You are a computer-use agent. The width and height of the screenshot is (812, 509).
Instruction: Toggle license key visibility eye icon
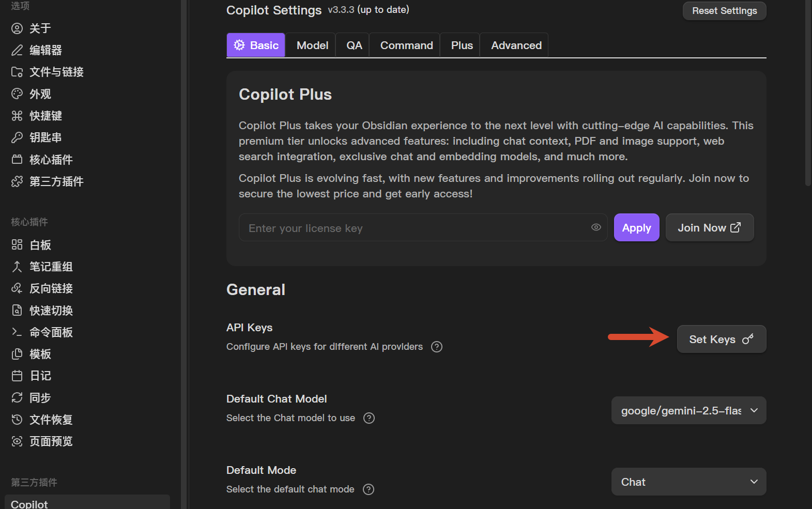point(596,227)
